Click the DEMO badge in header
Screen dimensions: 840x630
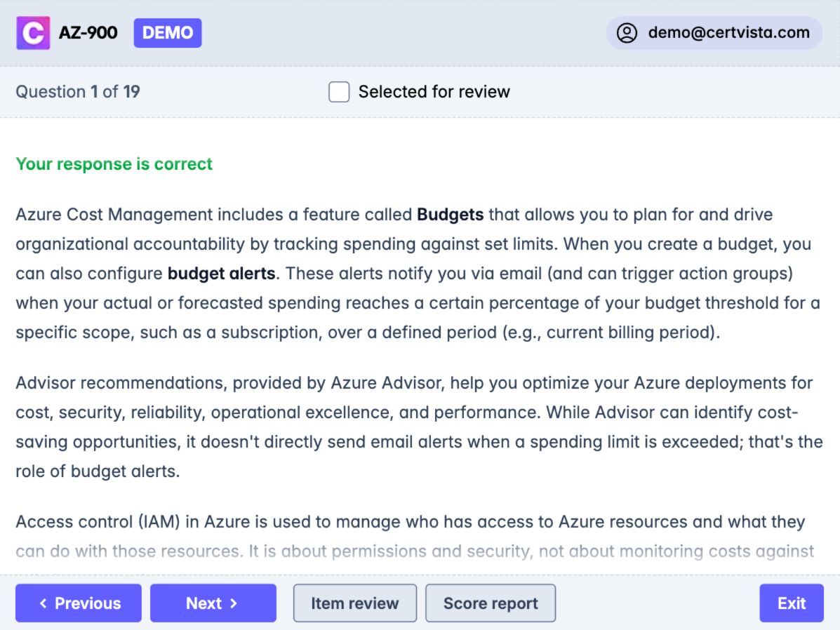point(168,33)
